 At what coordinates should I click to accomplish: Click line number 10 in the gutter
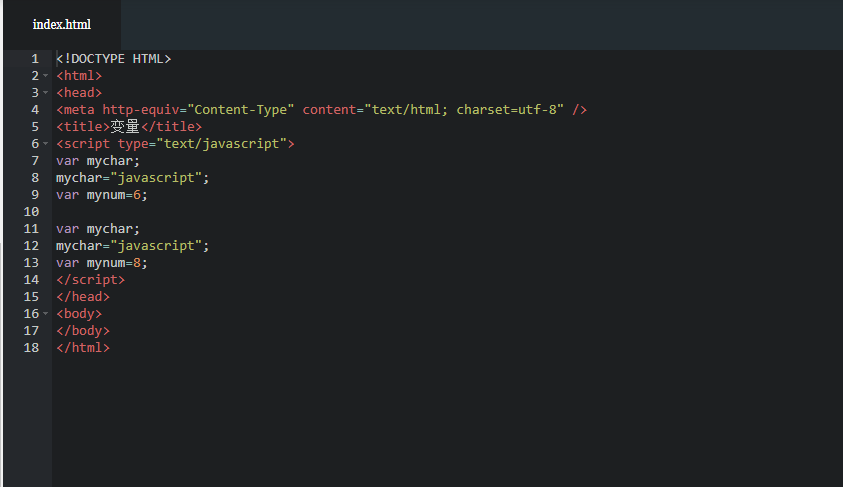click(31, 212)
